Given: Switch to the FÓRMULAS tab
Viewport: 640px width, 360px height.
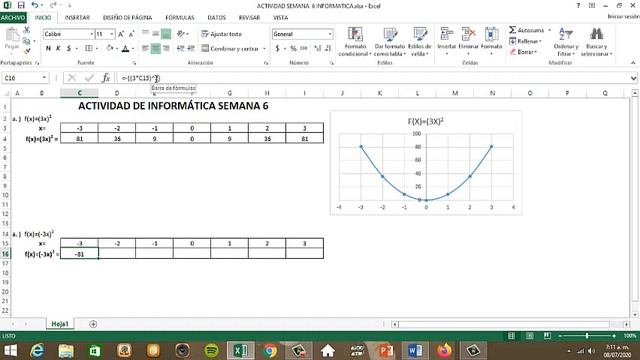Looking at the screenshot, I should point(180,18).
